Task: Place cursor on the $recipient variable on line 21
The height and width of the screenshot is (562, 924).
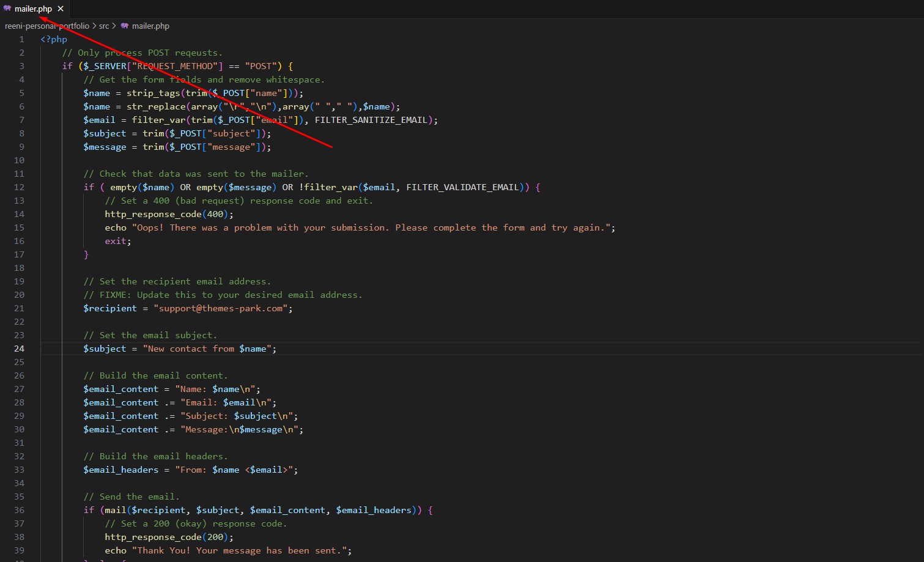Action: point(110,308)
